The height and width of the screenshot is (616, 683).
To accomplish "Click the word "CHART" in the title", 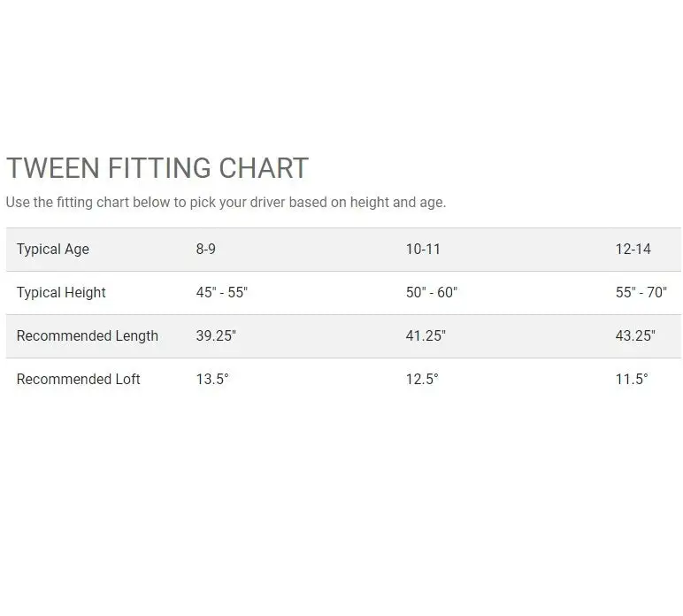I will pos(263,168).
